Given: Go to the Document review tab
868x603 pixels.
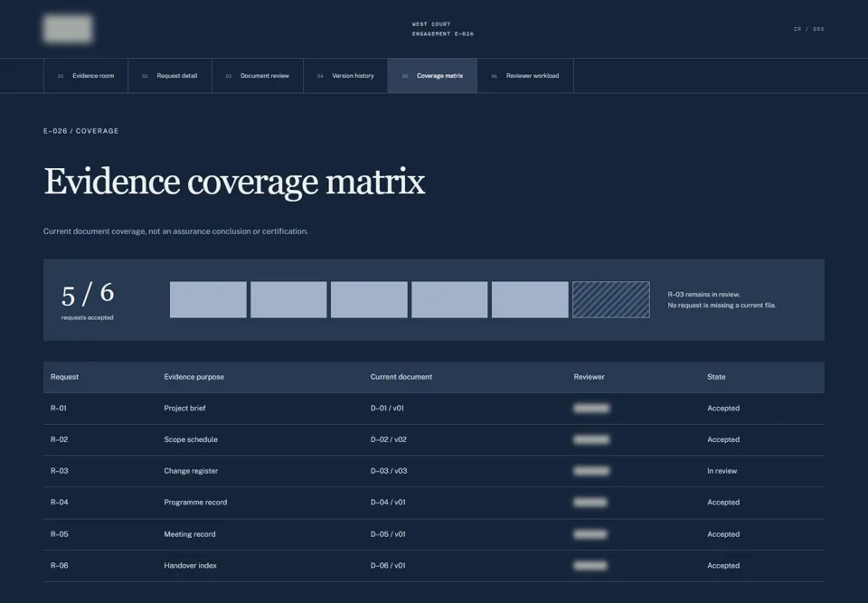Looking at the screenshot, I should [x=258, y=76].
